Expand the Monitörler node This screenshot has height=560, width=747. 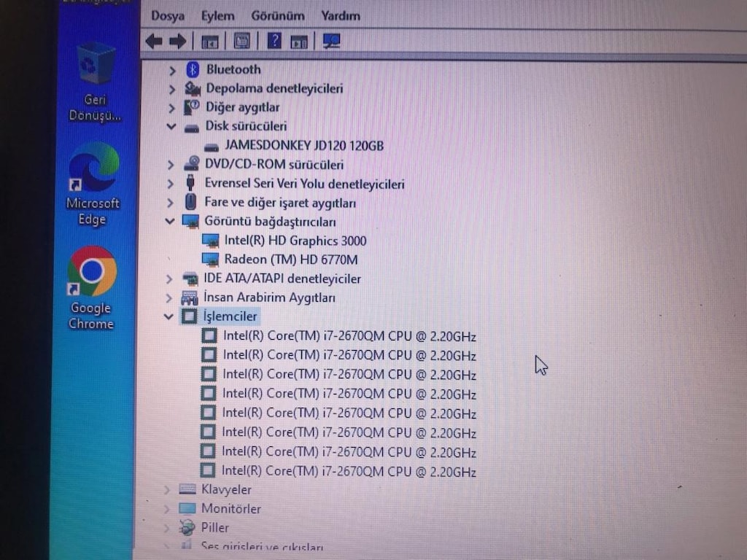point(167,509)
